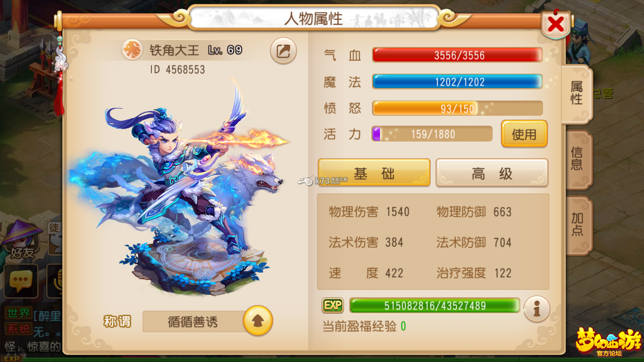Click the share arrow icon beside character name

(x=283, y=51)
